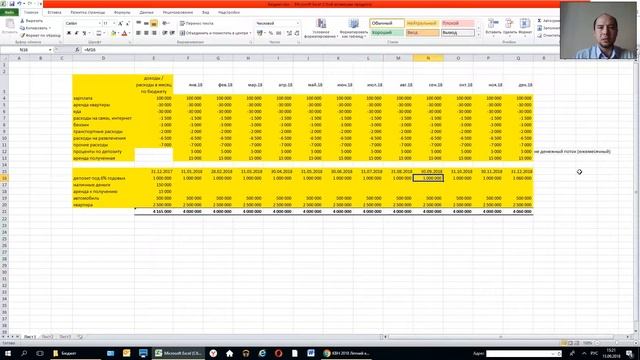The image size is (640, 360).
Task: Toggle bold formatting
Action: 69,33
